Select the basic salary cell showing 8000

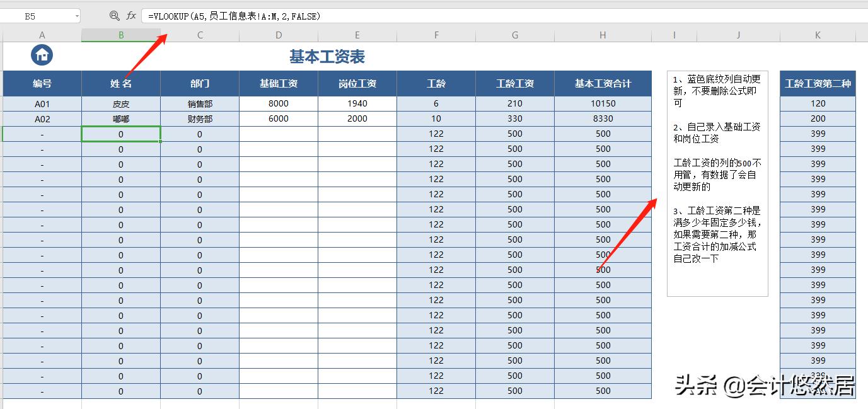[278, 103]
